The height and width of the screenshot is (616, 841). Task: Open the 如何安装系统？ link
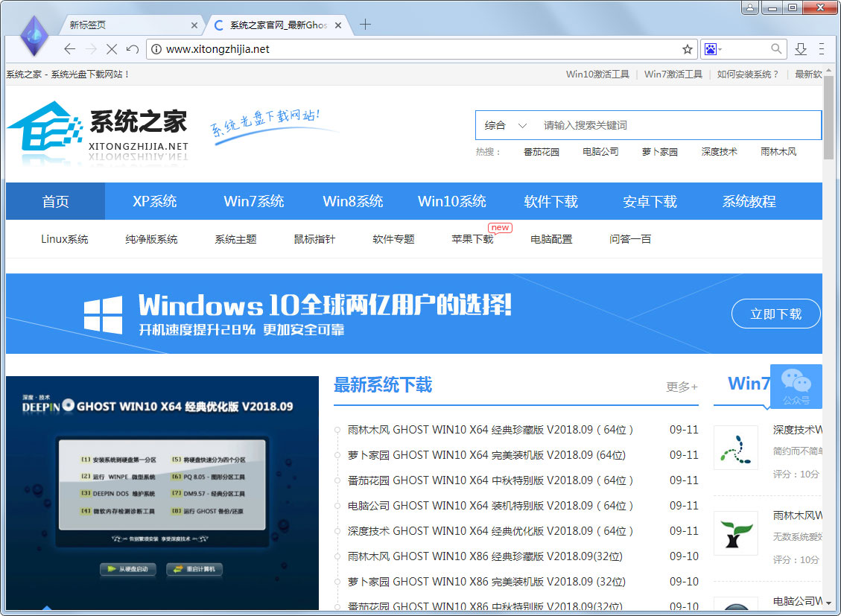[x=748, y=74]
